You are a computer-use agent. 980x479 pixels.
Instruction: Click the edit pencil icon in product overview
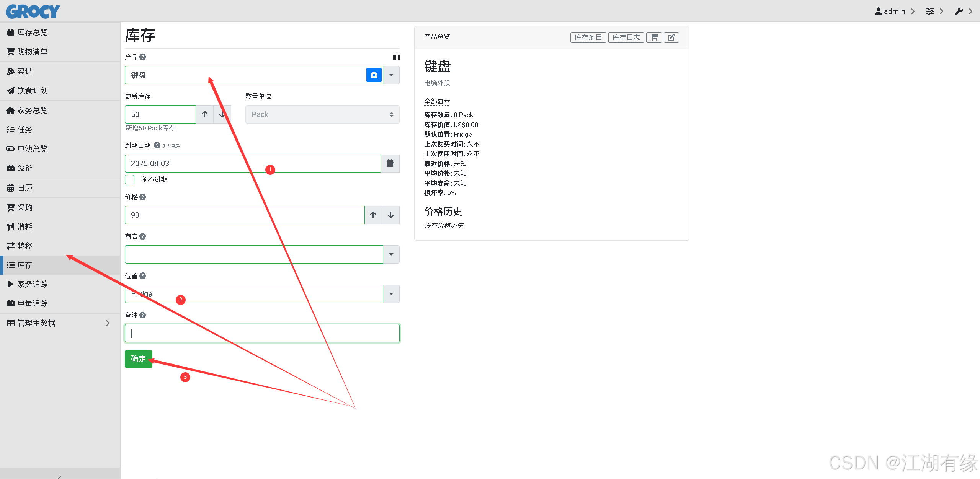click(x=671, y=37)
